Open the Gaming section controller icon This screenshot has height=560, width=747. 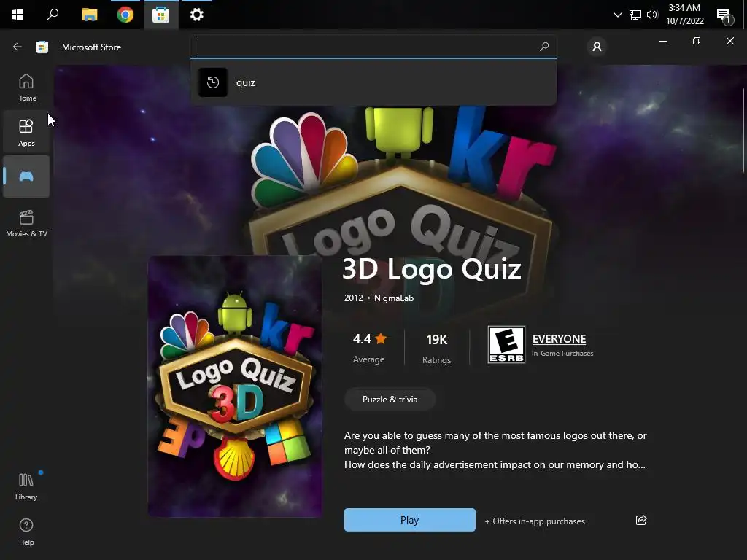[x=26, y=176]
